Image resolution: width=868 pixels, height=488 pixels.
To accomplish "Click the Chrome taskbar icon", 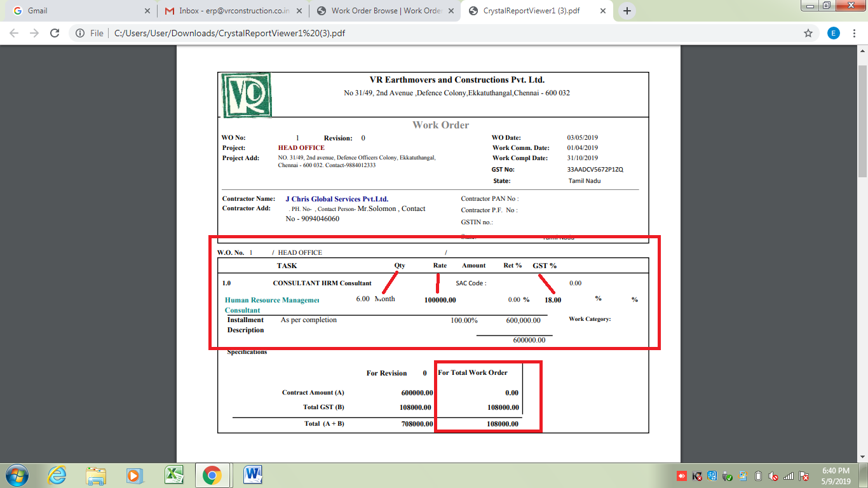I will point(212,475).
